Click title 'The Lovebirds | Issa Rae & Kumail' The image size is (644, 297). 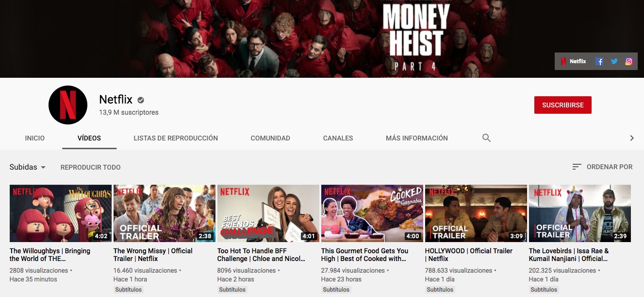[x=569, y=255]
